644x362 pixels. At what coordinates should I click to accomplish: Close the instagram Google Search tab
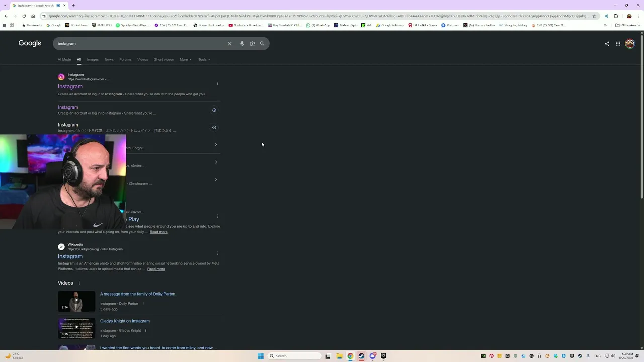[64, 5]
